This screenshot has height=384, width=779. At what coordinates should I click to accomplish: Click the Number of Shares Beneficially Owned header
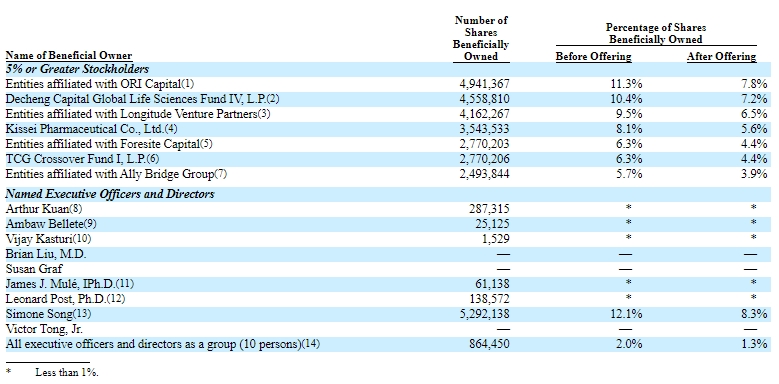point(481,38)
